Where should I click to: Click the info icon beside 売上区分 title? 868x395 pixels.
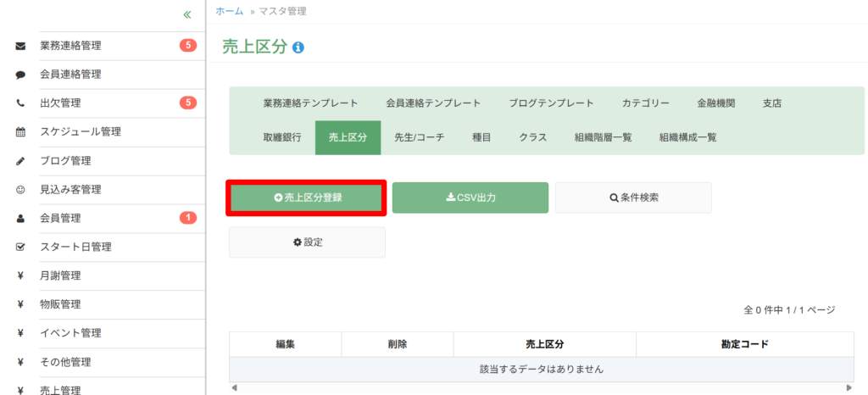coord(298,47)
